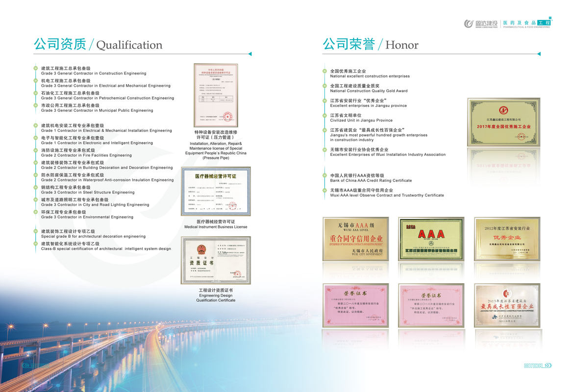Select "Wuxi AAA level Observe Contract and Trustworthy Certificate"

pyautogui.click(x=387, y=196)
